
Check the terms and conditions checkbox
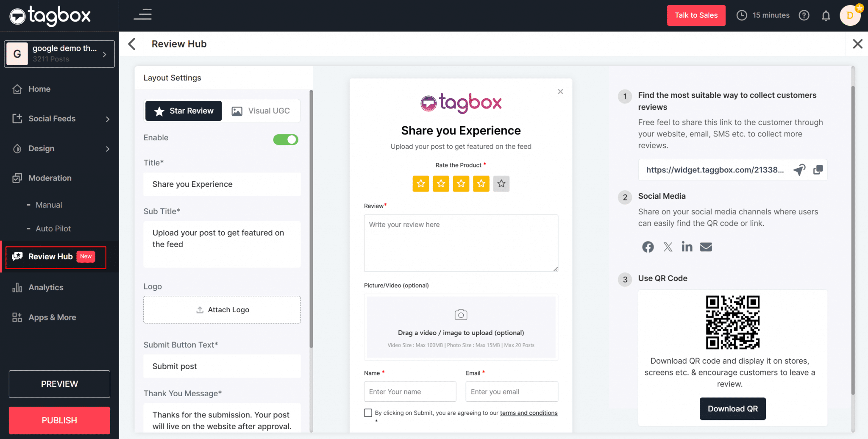367,412
